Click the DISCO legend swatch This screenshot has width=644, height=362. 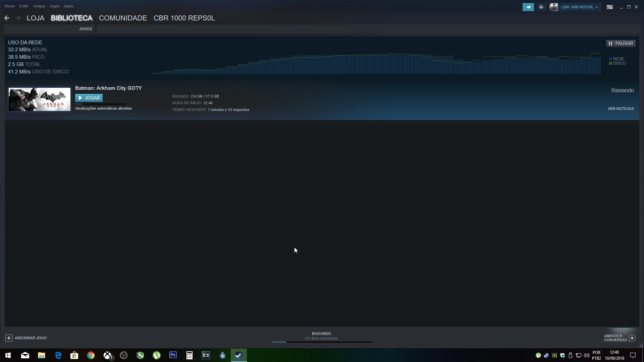611,63
